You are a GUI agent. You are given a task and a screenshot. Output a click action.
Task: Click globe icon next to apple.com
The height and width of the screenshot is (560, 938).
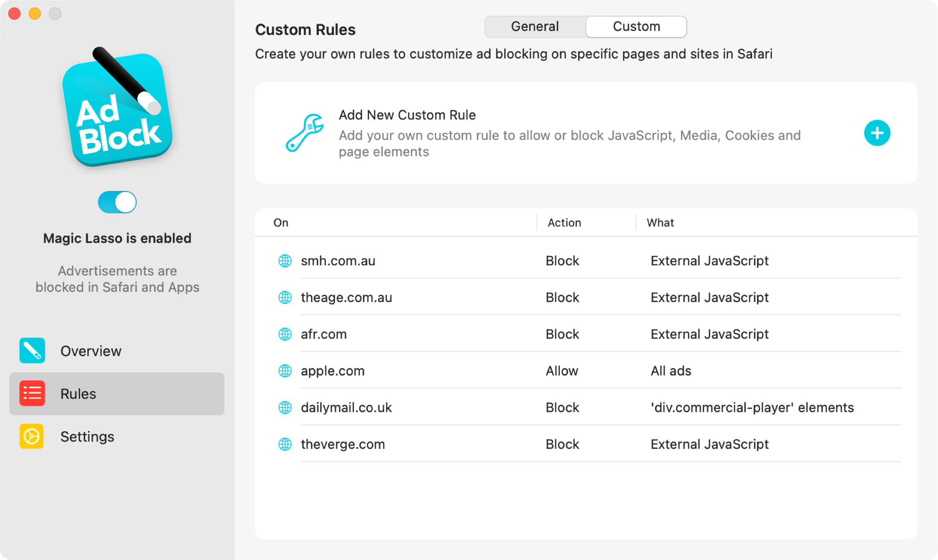[x=285, y=371]
